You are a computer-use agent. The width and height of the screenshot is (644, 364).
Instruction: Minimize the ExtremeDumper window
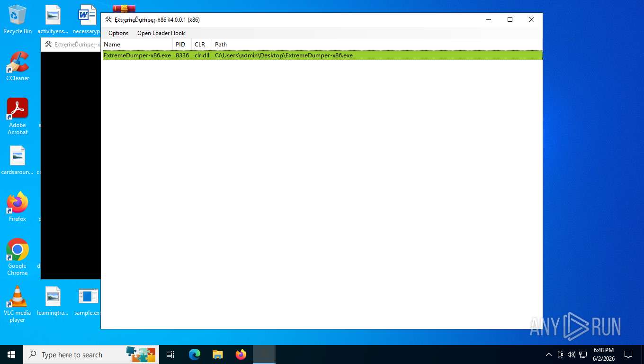(488, 19)
